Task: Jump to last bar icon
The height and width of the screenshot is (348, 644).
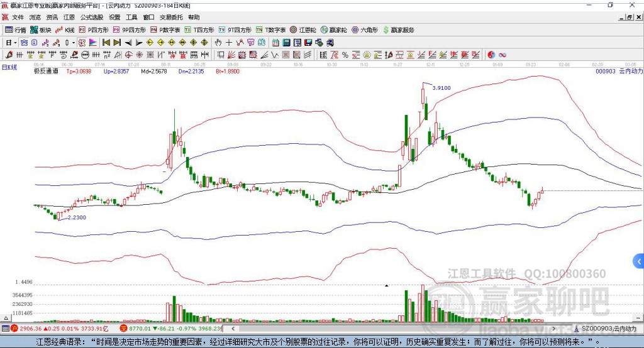Action: click(117, 43)
